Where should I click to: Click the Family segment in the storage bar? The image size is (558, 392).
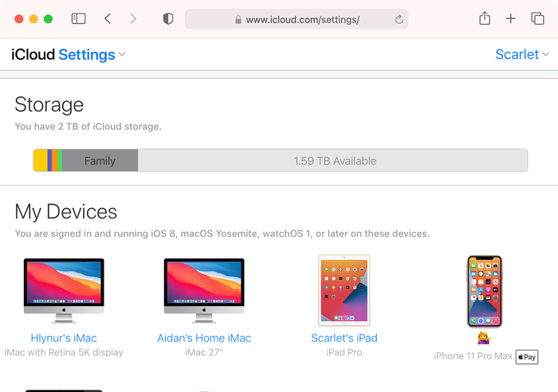click(x=100, y=160)
